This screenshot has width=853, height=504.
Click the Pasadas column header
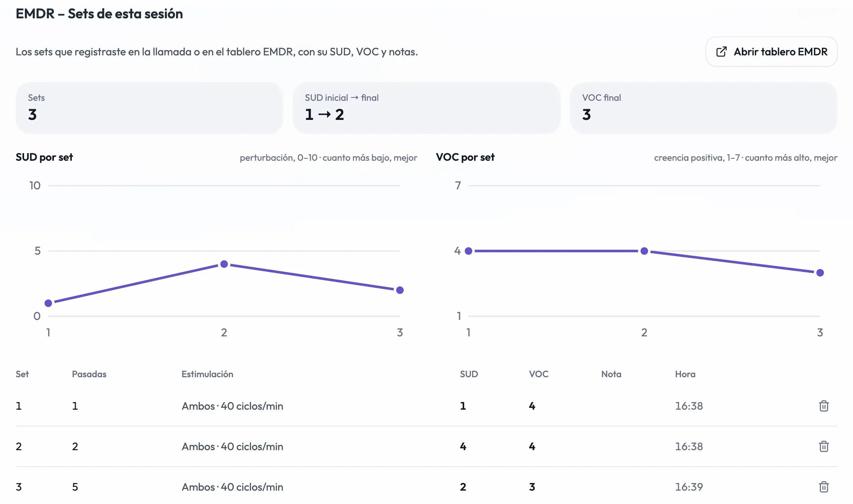[x=89, y=374]
